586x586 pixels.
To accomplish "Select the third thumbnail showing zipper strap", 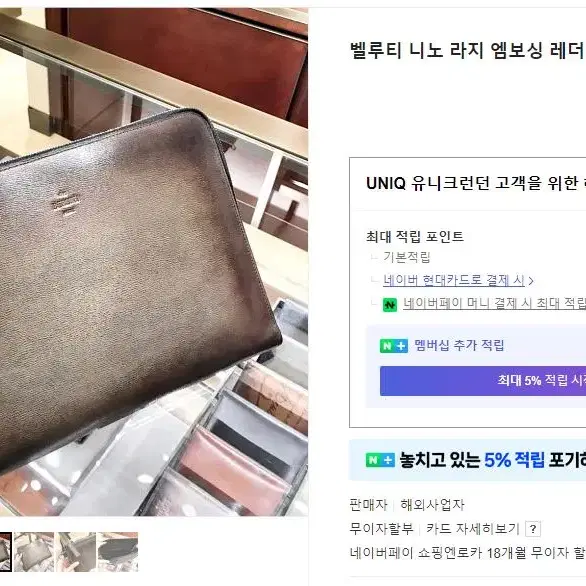I will click(76, 552).
